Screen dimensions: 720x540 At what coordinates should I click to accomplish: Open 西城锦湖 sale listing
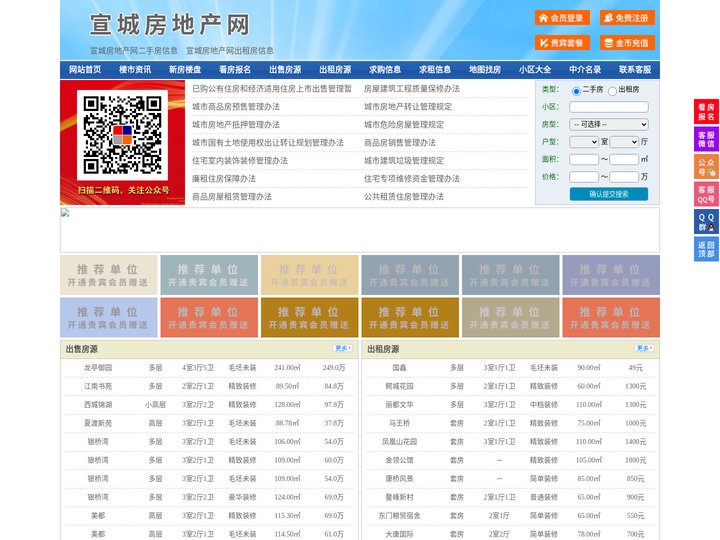pyautogui.click(x=98, y=405)
